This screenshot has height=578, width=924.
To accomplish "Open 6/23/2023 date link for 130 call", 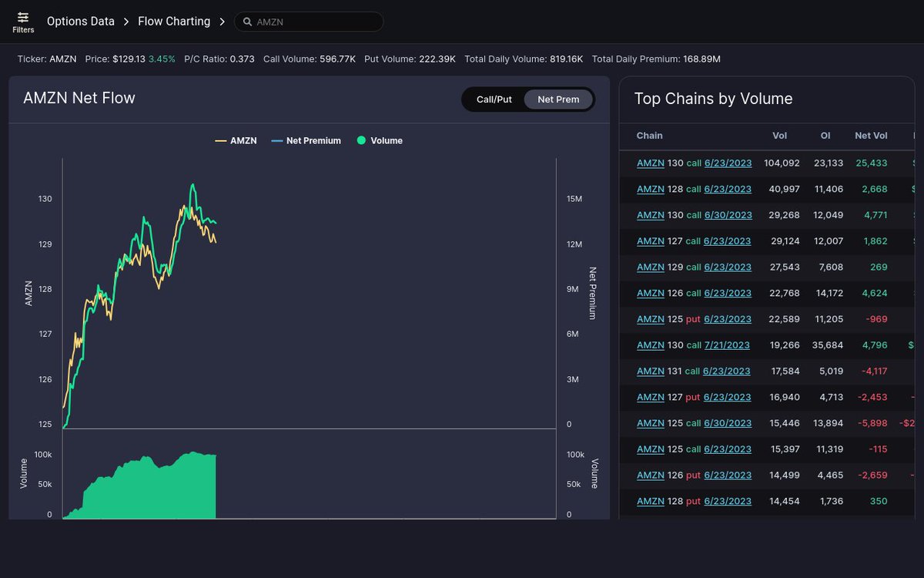I will point(728,163).
